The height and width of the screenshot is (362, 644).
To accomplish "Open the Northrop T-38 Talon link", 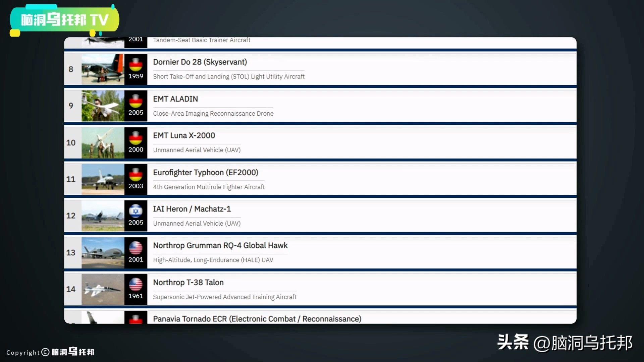I will point(188,282).
